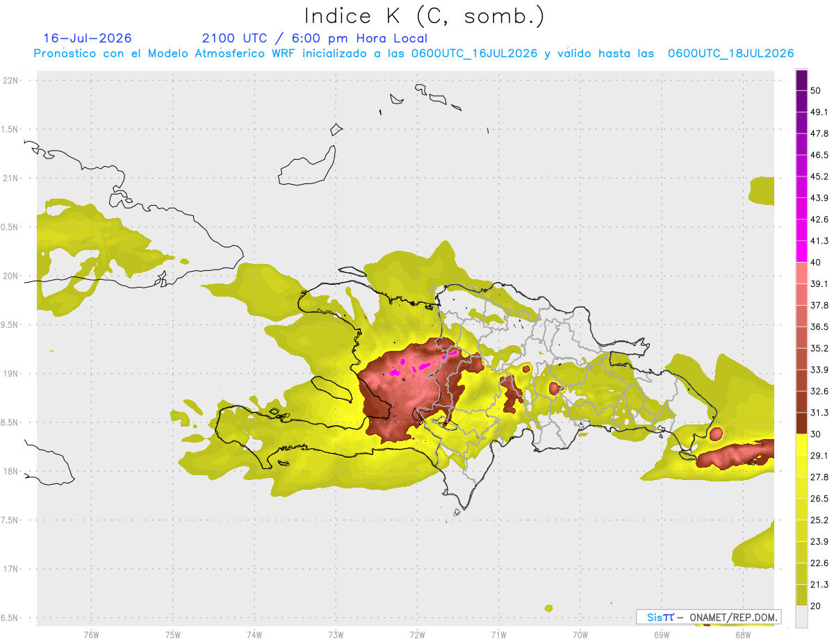Click "2100 UTC / 6:00 pm Hora Local"
This screenshot has width=834, height=644.
pyautogui.click(x=315, y=38)
